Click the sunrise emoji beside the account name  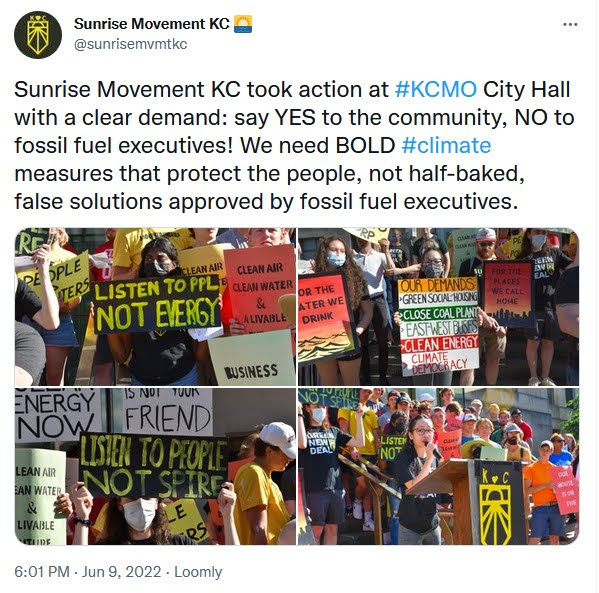[x=243, y=24]
